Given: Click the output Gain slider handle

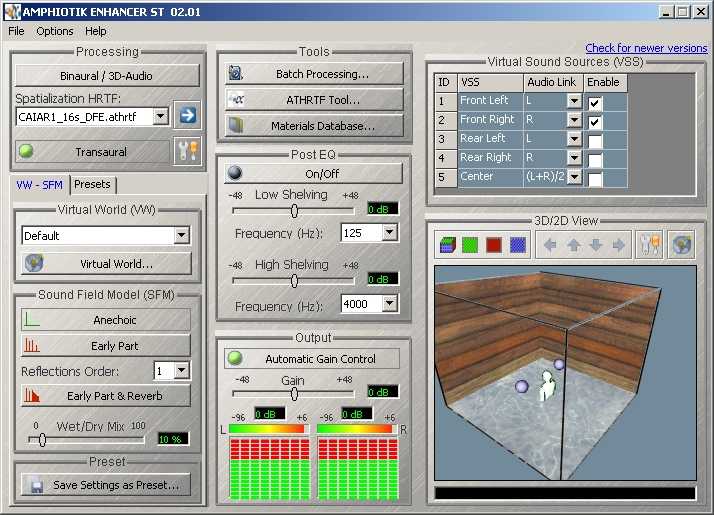Looking at the screenshot, I should [x=294, y=394].
